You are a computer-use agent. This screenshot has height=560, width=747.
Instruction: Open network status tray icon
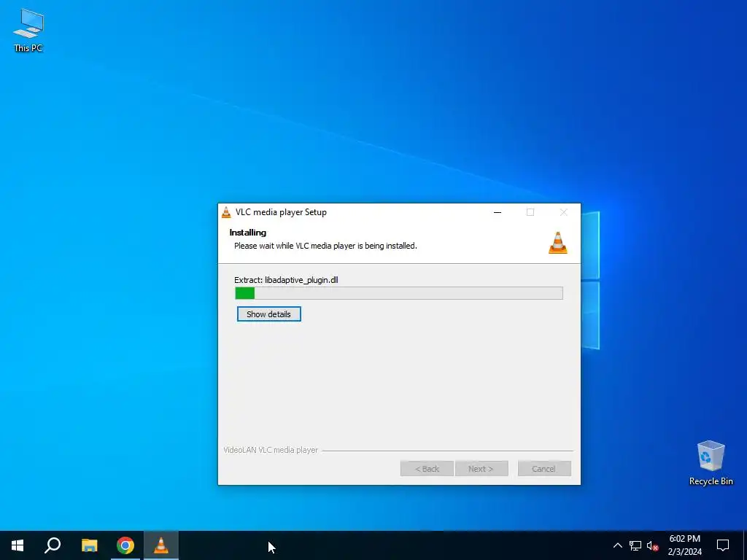[635, 545]
